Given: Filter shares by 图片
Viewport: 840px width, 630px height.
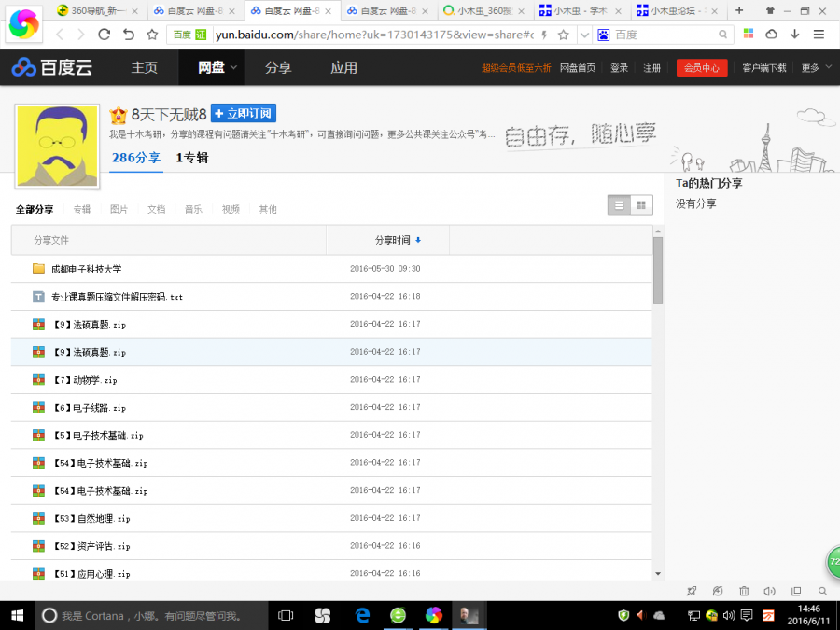Looking at the screenshot, I should (x=119, y=209).
